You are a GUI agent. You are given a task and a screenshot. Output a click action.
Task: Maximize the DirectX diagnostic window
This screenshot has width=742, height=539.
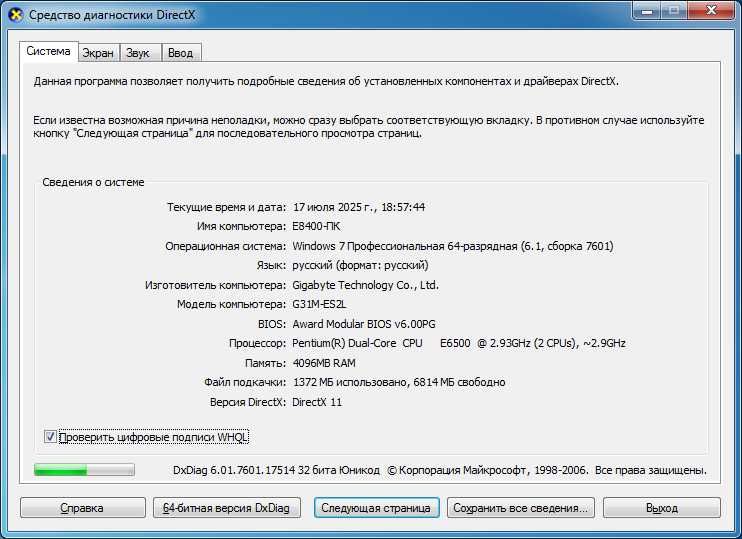coord(675,10)
